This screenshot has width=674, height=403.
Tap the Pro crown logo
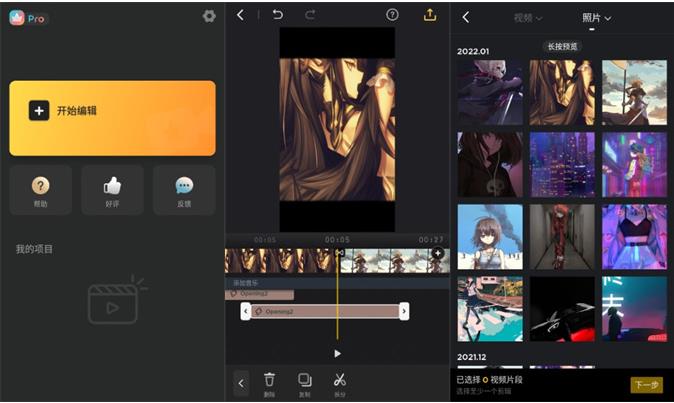(x=17, y=18)
